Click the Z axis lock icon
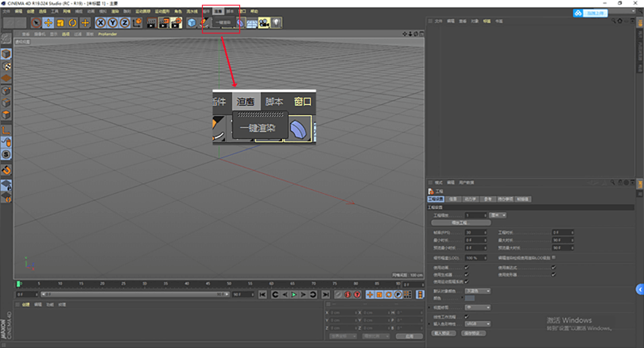644x348 pixels. (125, 23)
